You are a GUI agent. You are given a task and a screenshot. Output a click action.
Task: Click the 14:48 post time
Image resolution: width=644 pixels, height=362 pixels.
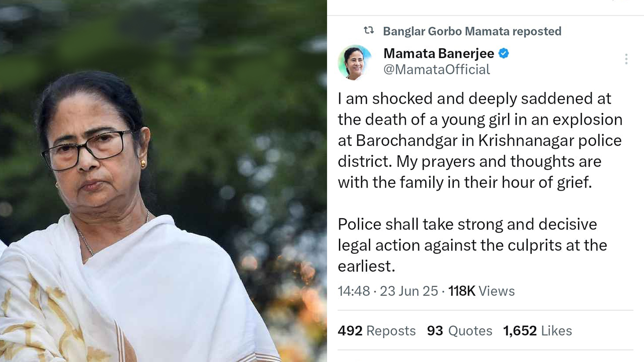(354, 291)
